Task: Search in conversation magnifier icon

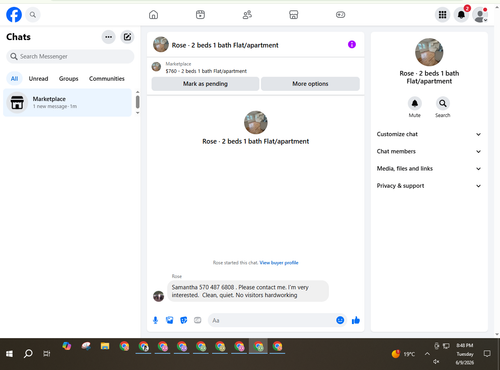Action: (443, 103)
